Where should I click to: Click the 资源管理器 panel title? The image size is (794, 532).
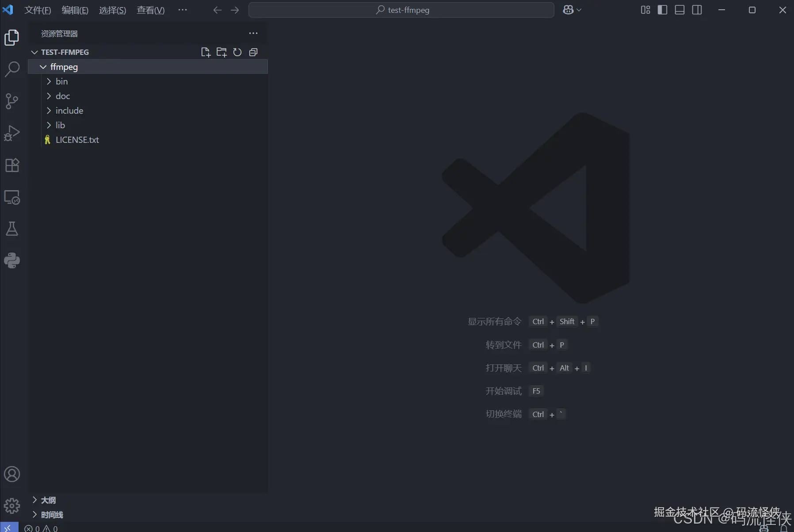tap(59, 34)
